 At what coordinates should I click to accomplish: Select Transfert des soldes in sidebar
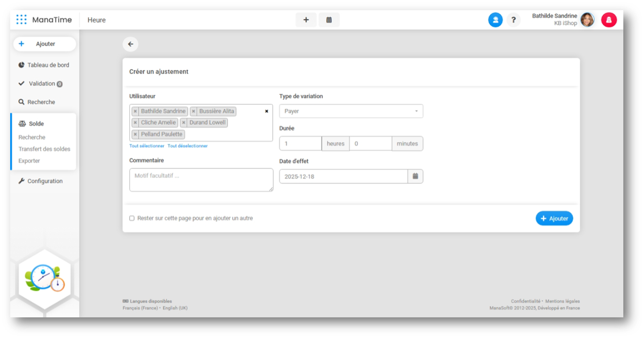[44, 149]
